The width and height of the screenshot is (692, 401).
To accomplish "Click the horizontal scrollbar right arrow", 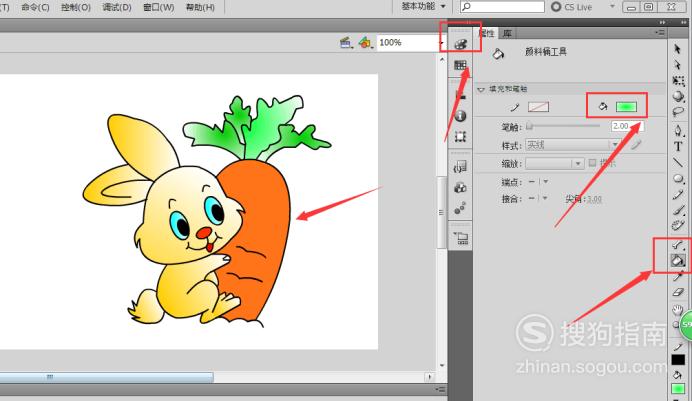I will tap(429, 377).
